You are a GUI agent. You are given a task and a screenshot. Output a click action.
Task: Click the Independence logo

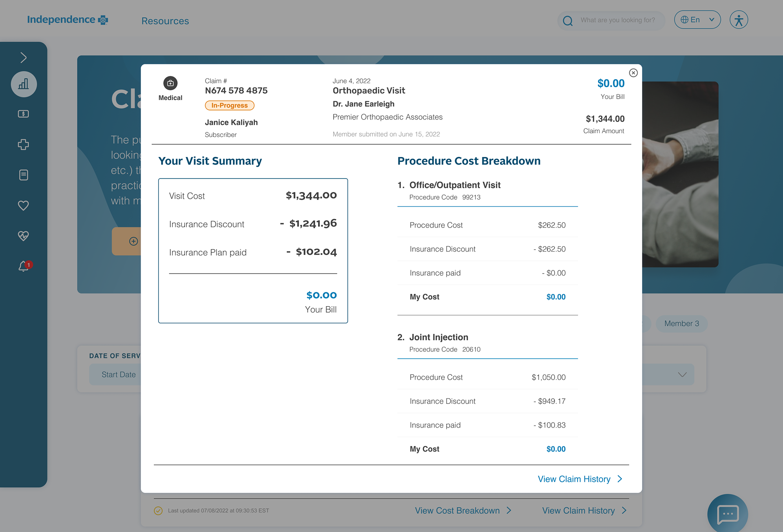(67, 20)
